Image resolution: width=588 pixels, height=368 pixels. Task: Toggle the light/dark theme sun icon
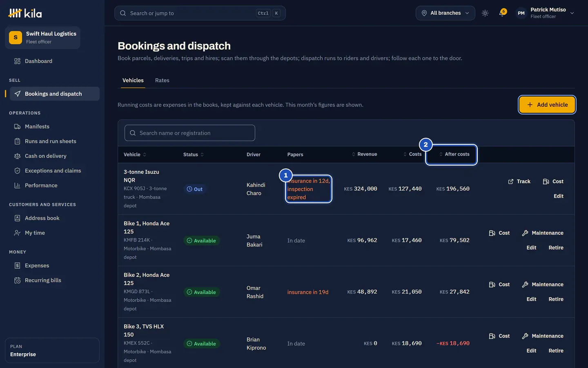pyautogui.click(x=485, y=13)
